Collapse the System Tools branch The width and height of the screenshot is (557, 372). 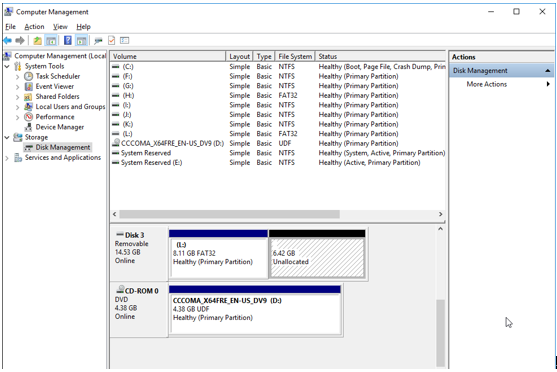(x=7, y=66)
